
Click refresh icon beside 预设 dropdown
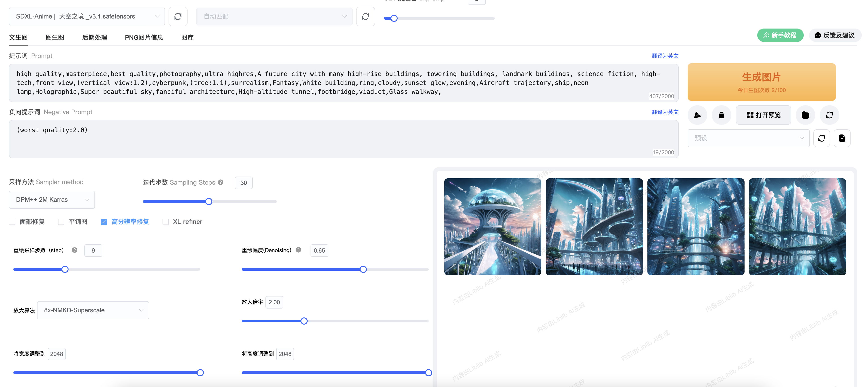(x=822, y=138)
